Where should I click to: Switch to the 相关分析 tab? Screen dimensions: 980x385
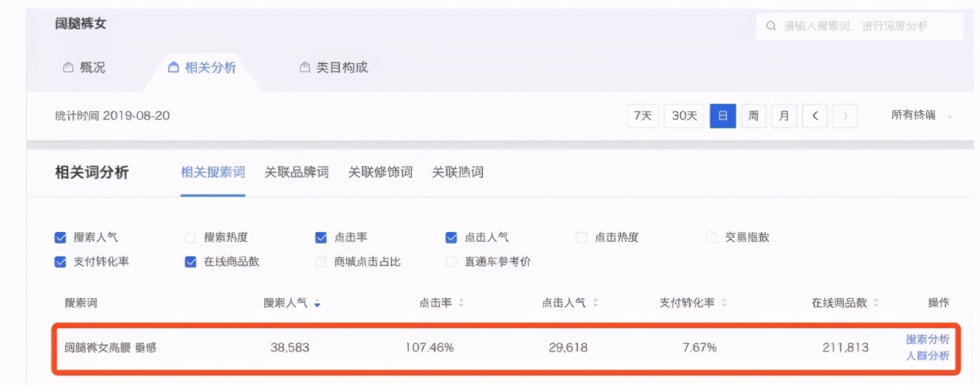pyautogui.click(x=202, y=68)
